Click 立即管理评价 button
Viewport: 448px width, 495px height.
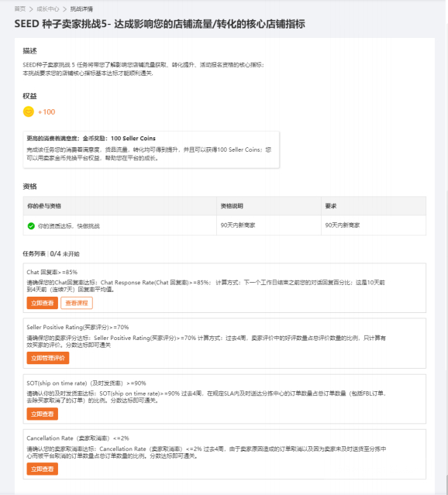click(x=48, y=358)
